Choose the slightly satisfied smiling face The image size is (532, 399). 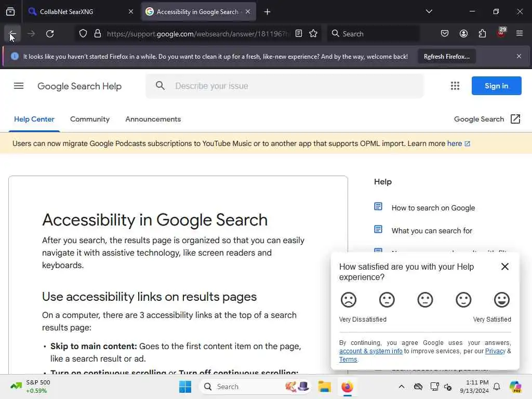tap(463, 300)
